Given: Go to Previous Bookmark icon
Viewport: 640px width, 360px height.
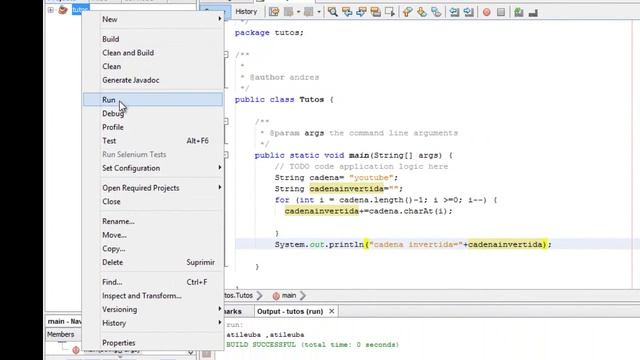Looking at the screenshot, I should pyautogui.click(x=407, y=12).
